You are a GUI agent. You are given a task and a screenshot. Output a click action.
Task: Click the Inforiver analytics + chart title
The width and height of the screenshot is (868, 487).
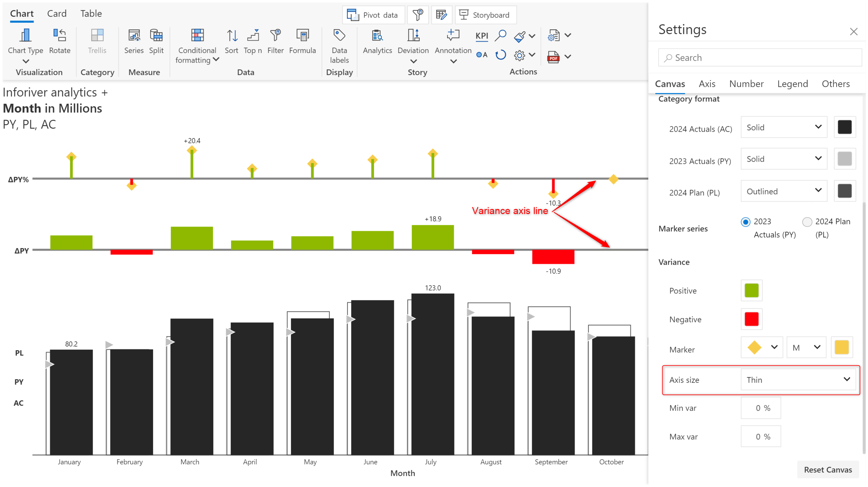tap(55, 92)
